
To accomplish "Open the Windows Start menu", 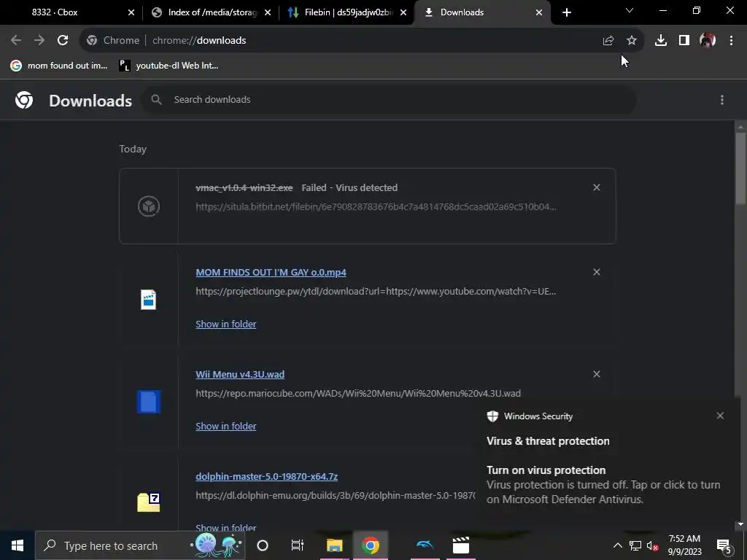I will click(x=18, y=545).
